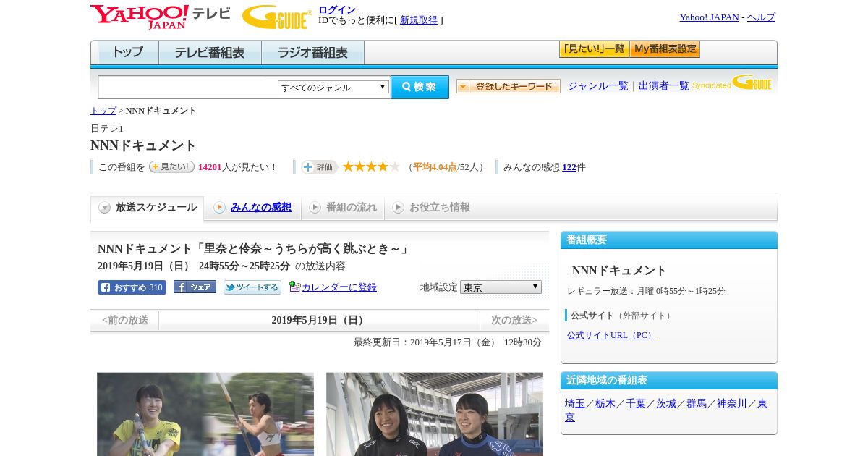Click the 栃木 region link
This screenshot has width=868, height=456.
[x=605, y=404]
